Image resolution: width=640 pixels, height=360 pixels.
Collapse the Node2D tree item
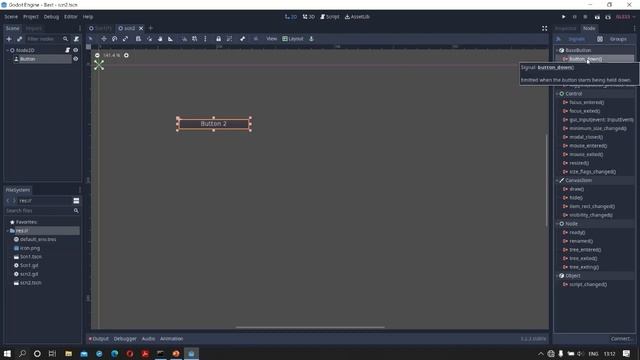click(x=7, y=50)
